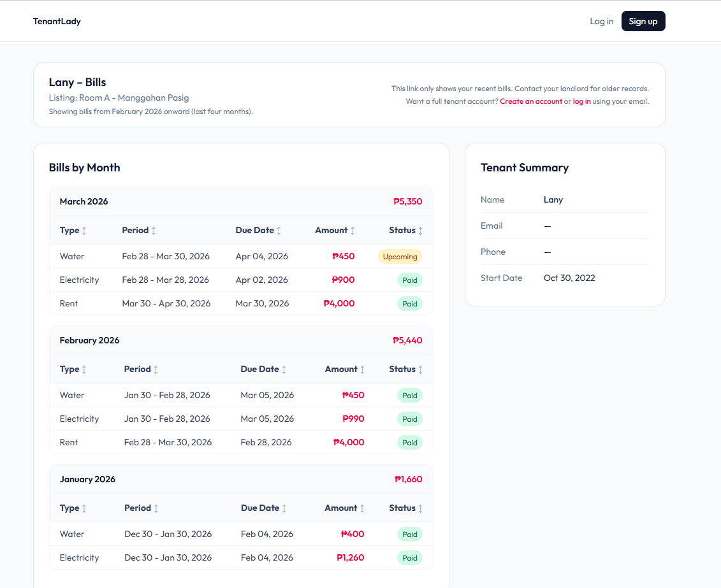Sort January 2026 bills by Status icon
The height and width of the screenshot is (588, 721).
coord(420,508)
